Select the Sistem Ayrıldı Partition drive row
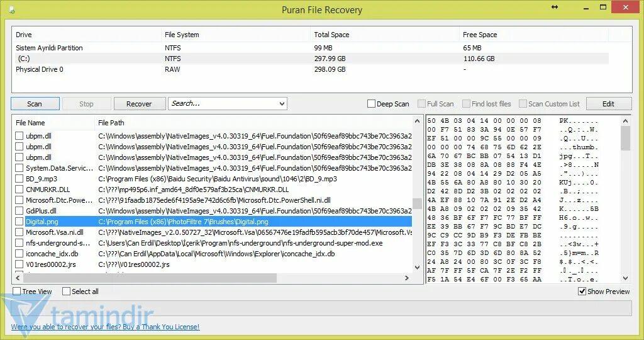This screenshot has width=644, height=340. click(x=312, y=48)
